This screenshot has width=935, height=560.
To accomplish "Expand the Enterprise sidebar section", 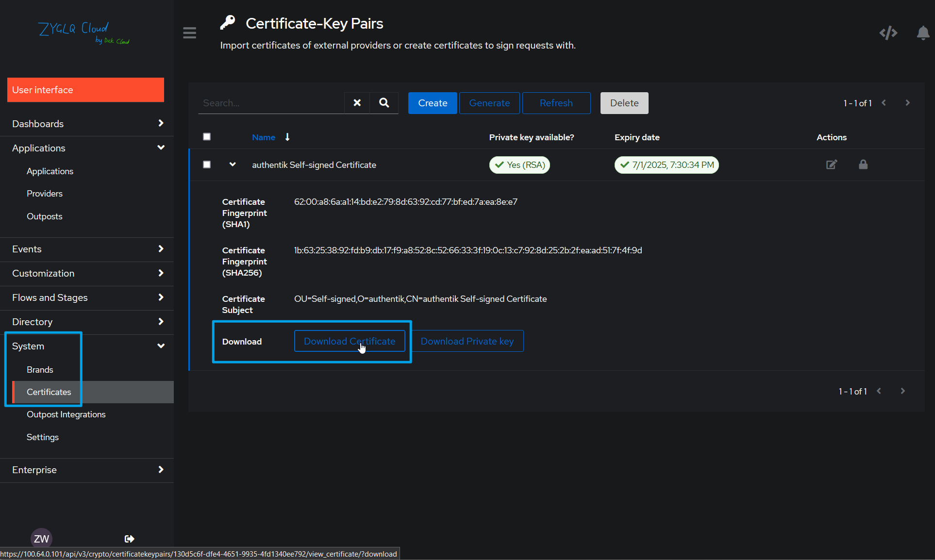I will coord(87,470).
